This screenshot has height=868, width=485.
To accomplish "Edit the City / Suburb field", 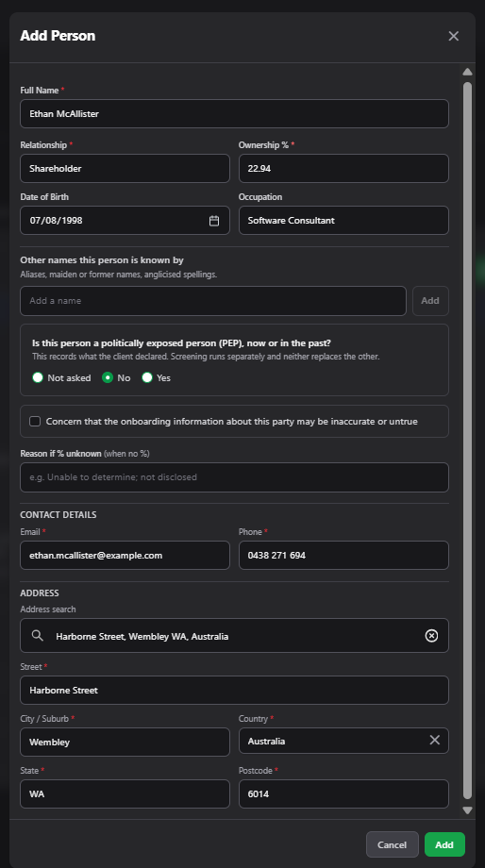I will 125,742.
